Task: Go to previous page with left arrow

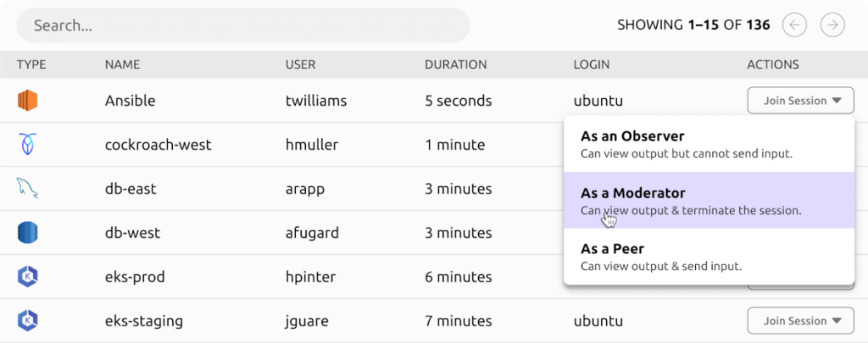Action: coord(794,25)
